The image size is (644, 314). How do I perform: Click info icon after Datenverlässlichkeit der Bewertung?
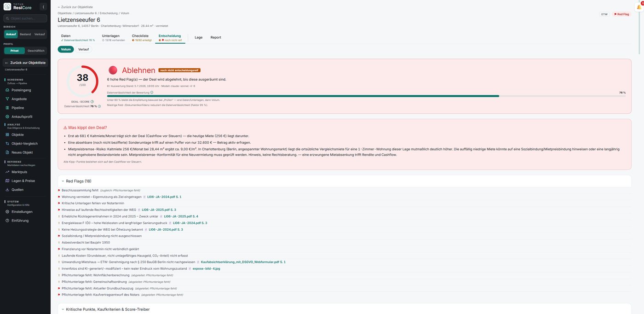pyautogui.click(x=152, y=92)
